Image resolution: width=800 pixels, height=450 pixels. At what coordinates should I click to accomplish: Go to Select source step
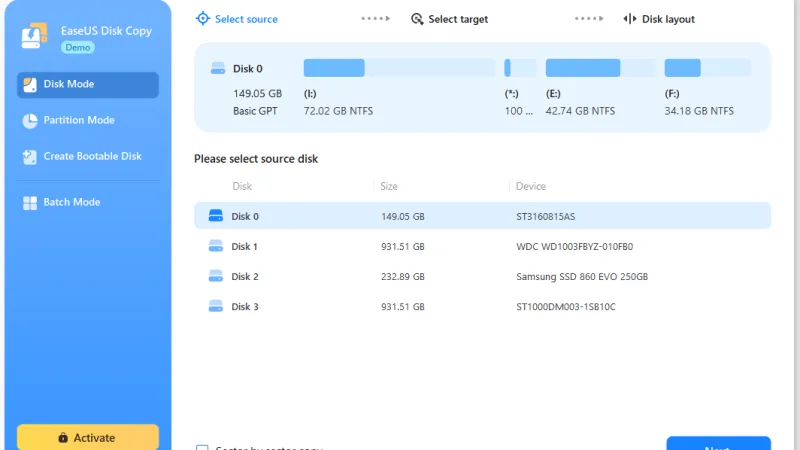(x=237, y=19)
